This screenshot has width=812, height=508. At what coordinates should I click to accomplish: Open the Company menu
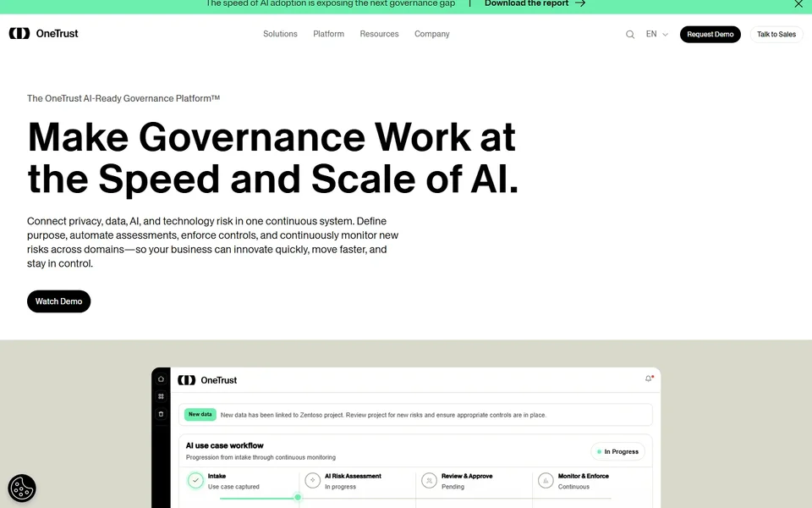432,34
